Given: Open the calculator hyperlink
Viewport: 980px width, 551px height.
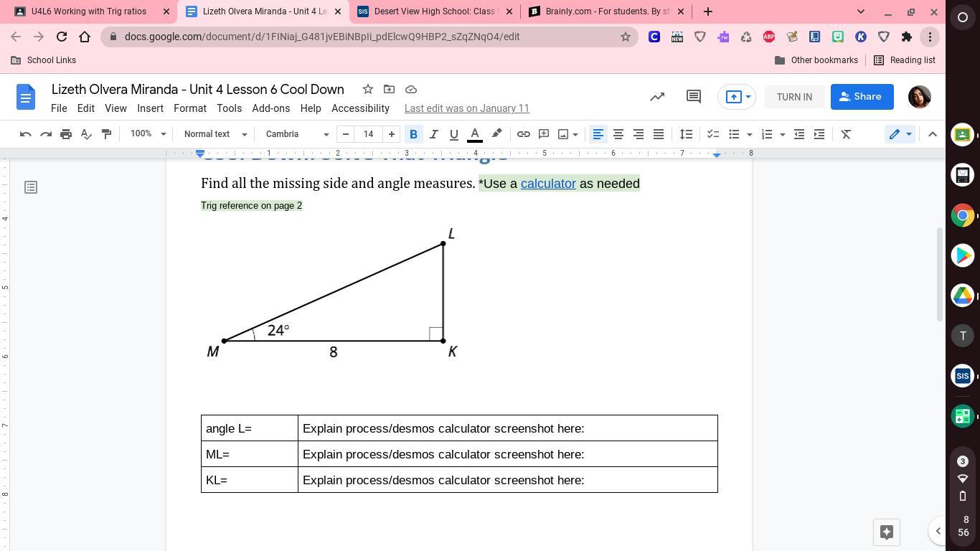Looking at the screenshot, I should click(x=548, y=184).
